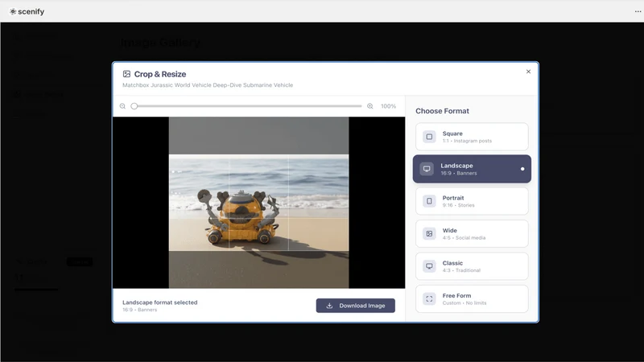The width and height of the screenshot is (644, 362).
Task: Close the Crop & Resize dialog
Action: [x=528, y=72]
